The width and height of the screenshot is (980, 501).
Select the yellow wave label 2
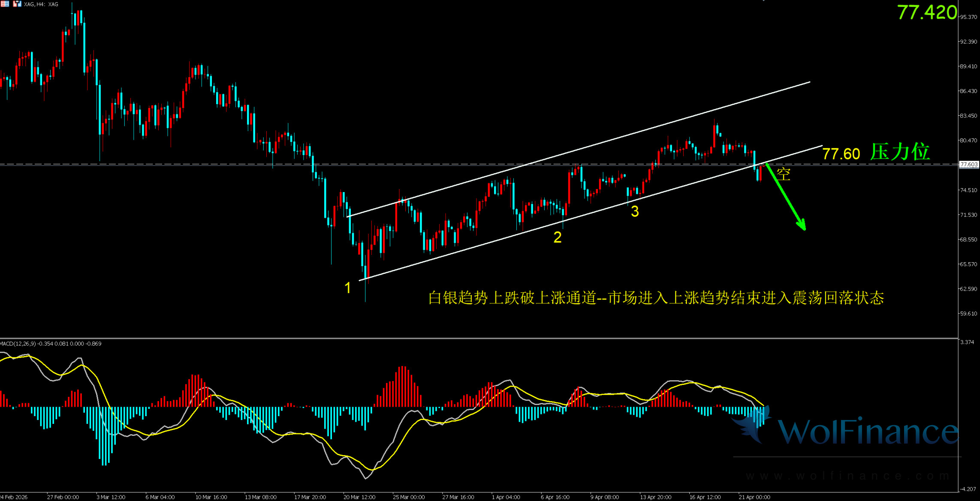[x=557, y=237]
